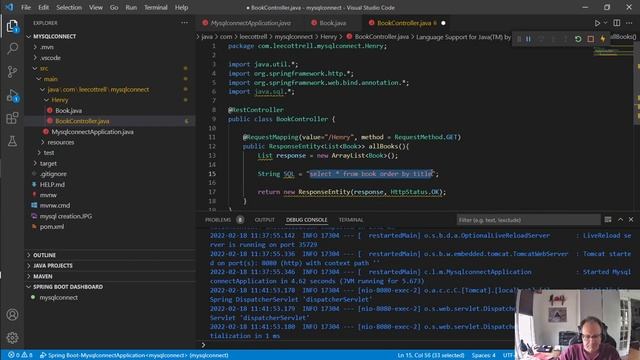Collapse the src folder
640x360 pixels.
point(44,68)
